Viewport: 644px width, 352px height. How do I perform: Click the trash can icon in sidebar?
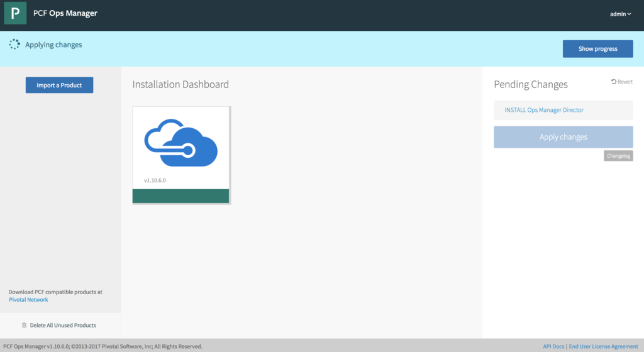25,325
